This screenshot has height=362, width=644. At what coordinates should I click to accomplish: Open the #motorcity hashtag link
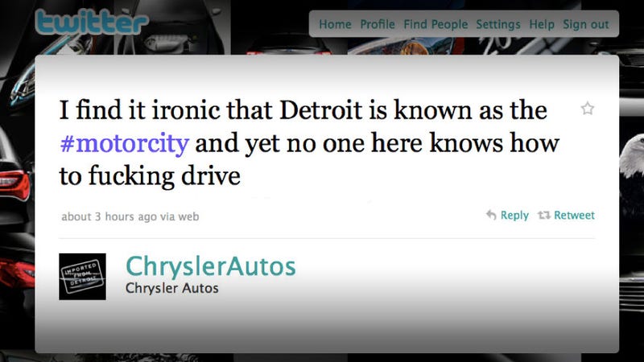(125, 144)
